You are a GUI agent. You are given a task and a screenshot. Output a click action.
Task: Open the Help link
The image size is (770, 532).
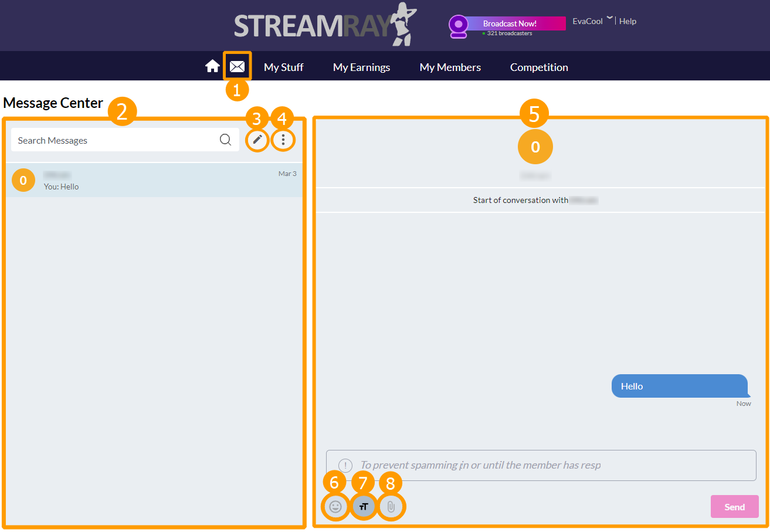coord(627,21)
